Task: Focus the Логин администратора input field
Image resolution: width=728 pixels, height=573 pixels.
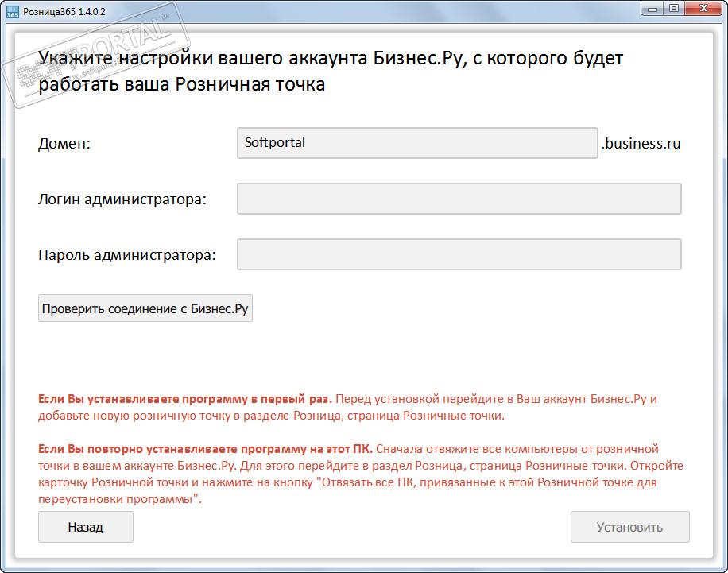Action: [459, 199]
